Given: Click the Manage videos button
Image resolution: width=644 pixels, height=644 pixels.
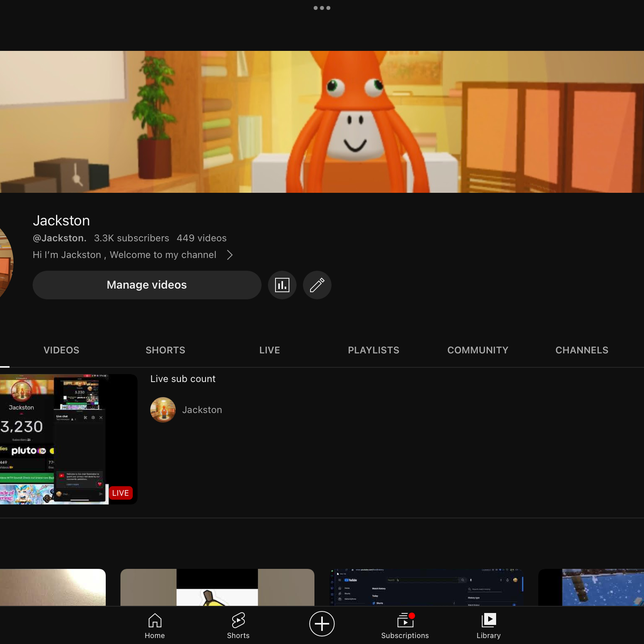Looking at the screenshot, I should [x=147, y=285].
